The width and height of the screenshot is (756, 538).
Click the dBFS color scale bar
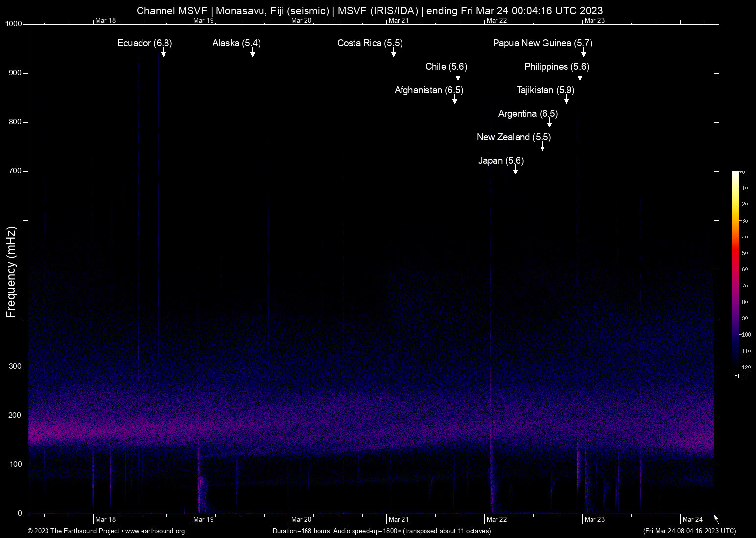(735, 269)
